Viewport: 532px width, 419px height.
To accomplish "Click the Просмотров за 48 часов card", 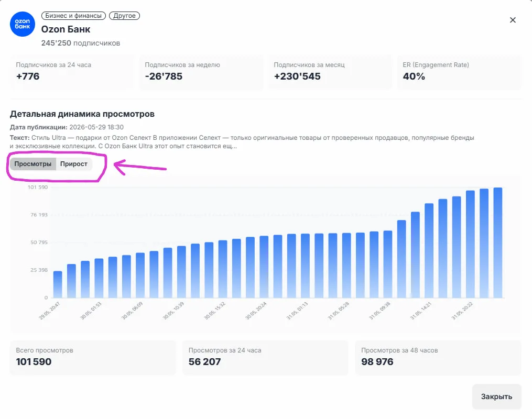I will (x=438, y=358).
